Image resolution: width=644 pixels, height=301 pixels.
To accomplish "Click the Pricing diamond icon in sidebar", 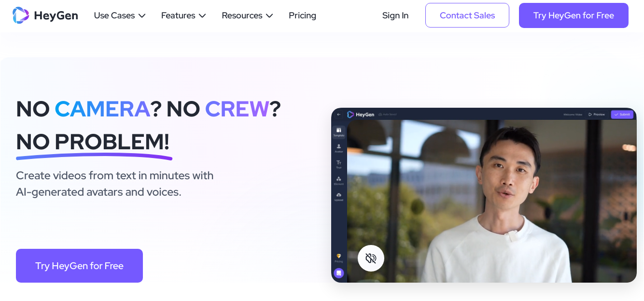I will click(338, 258).
